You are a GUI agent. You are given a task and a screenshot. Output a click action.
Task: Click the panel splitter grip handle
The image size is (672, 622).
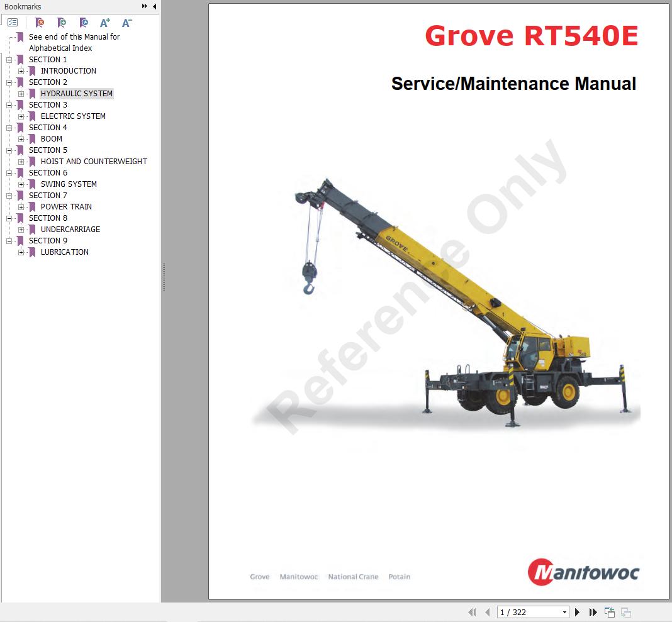[164, 277]
